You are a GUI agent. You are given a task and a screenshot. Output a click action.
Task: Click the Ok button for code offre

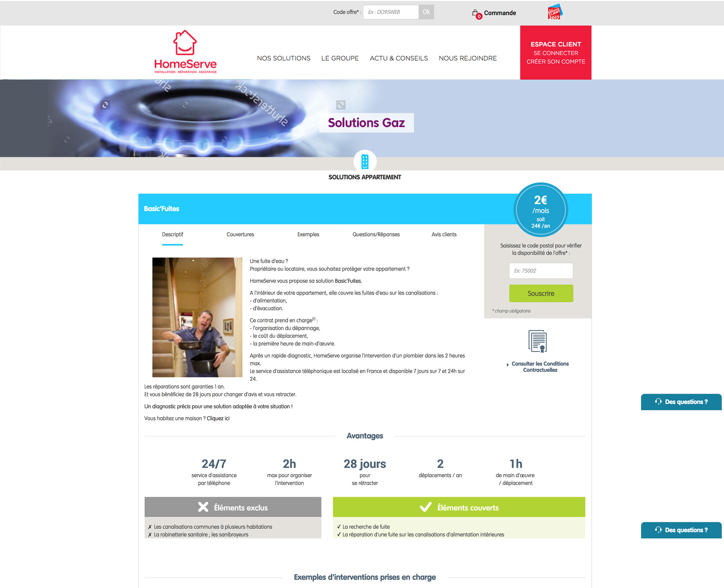tap(426, 12)
